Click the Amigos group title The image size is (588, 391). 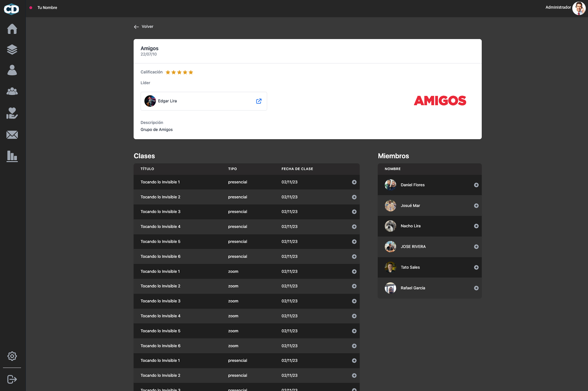click(x=150, y=49)
